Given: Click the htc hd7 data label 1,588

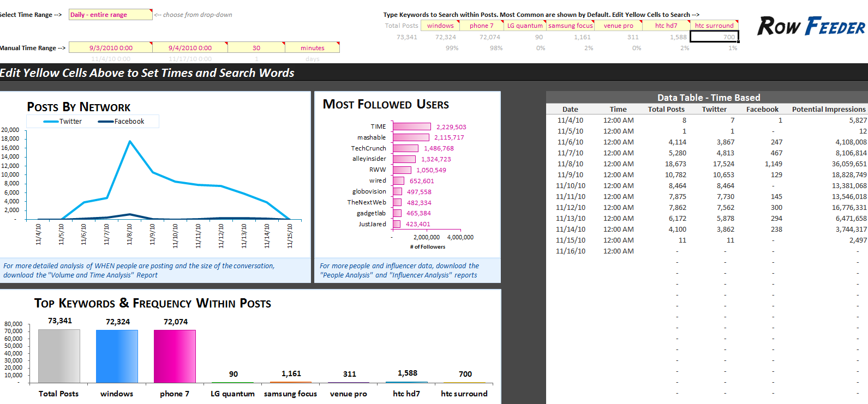Looking at the screenshot, I should (x=408, y=373).
